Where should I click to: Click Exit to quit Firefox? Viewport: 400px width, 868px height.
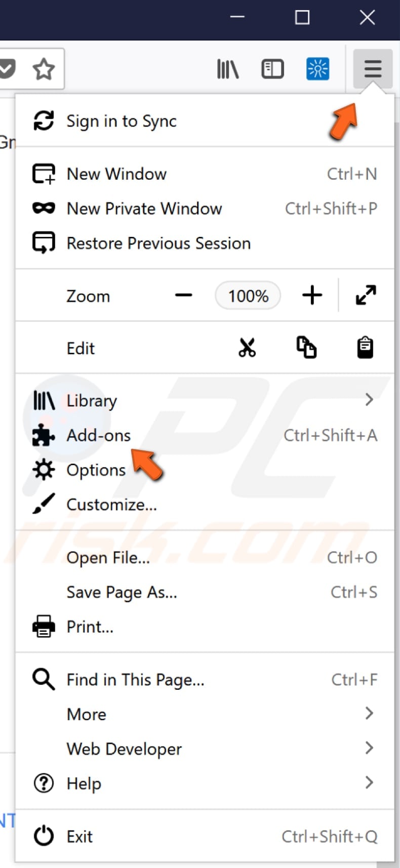point(79,837)
